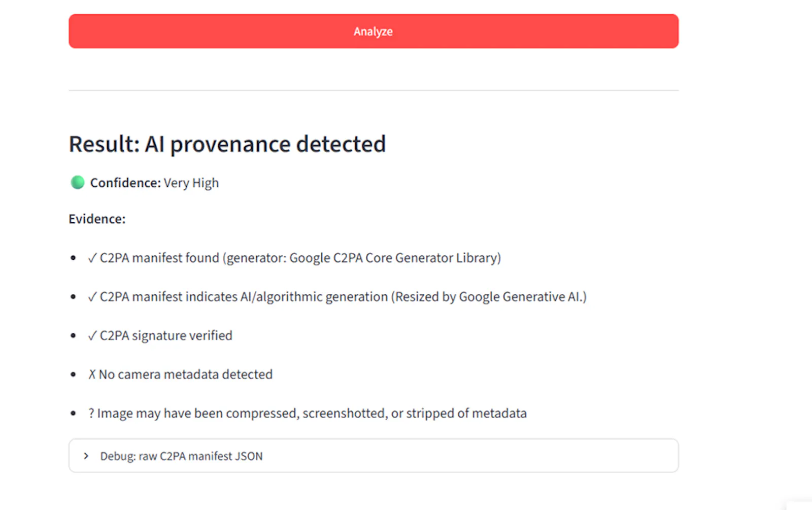The height and width of the screenshot is (510, 812).
Task: Click the red Analyze button
Action: (374, 31)
